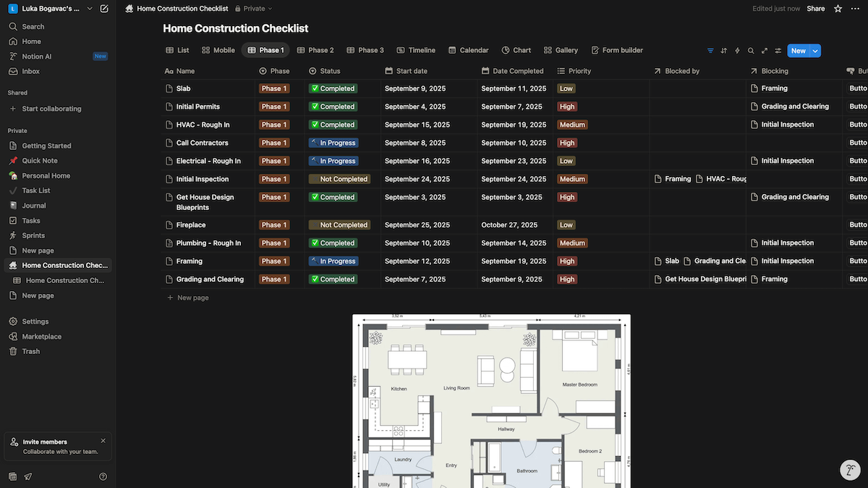Viewport: 868px width, 488px height.
Task: Open view settings with the sliders icon
Action: [778, 50]
